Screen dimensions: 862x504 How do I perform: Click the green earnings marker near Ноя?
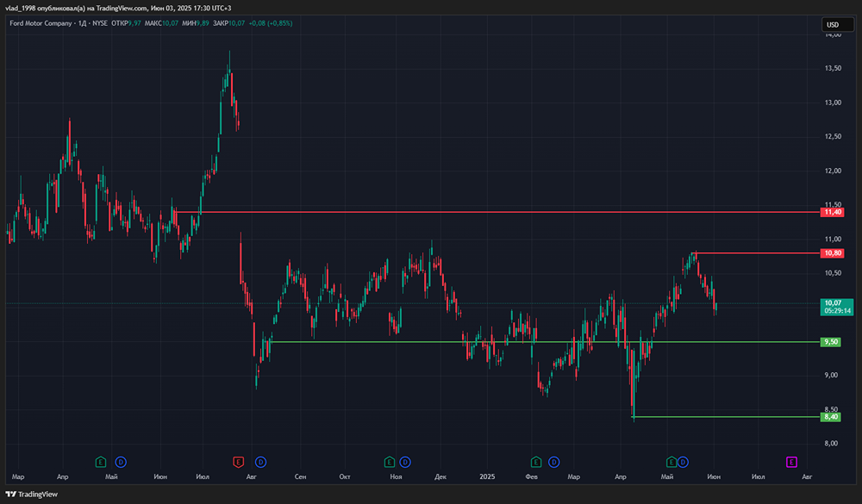[389, 462]
